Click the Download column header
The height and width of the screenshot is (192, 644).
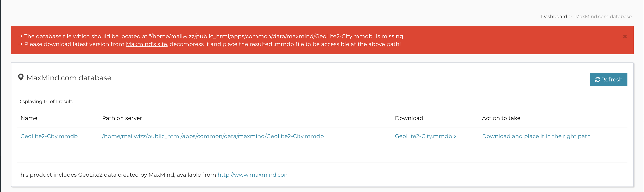pyautogui.click(x=409, y=118)
